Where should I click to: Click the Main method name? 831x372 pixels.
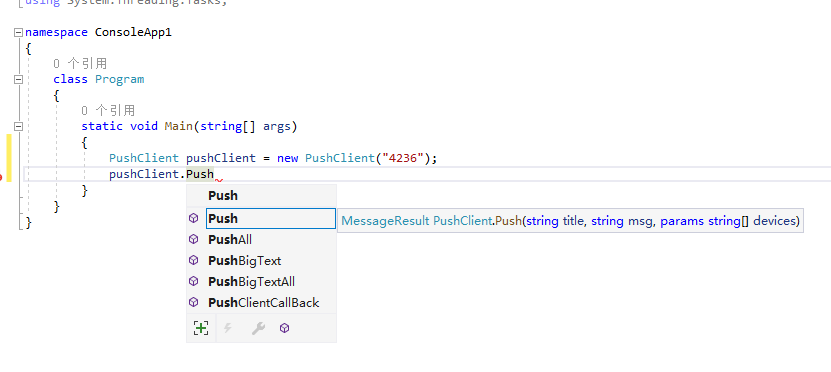179,126
